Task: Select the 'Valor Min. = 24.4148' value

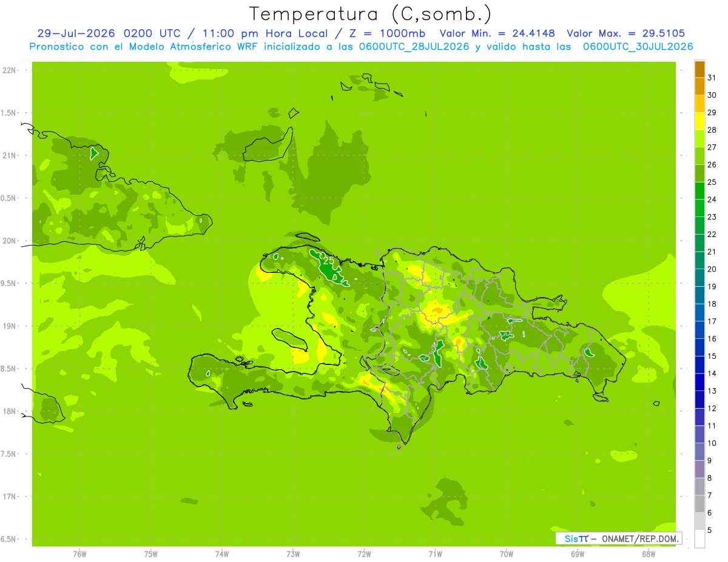Action: tap(497, 33)
